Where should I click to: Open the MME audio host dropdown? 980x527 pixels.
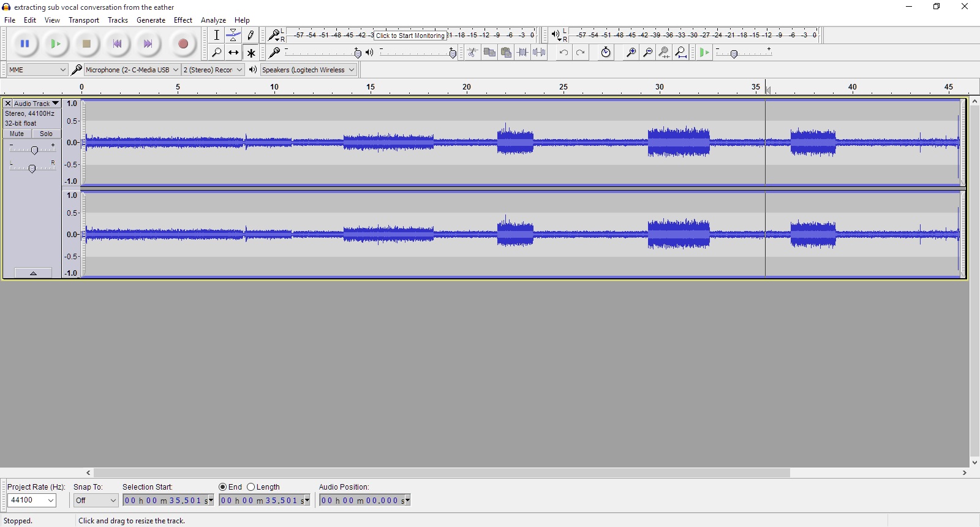pyautogui.click(x=37, y=70)
